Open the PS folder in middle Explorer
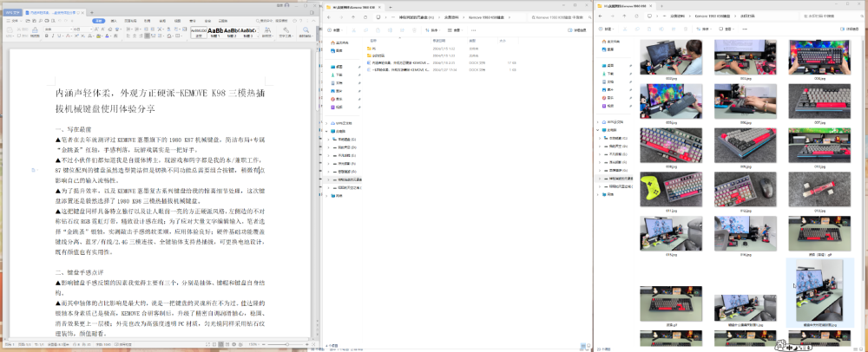 (x=372, y=49)
